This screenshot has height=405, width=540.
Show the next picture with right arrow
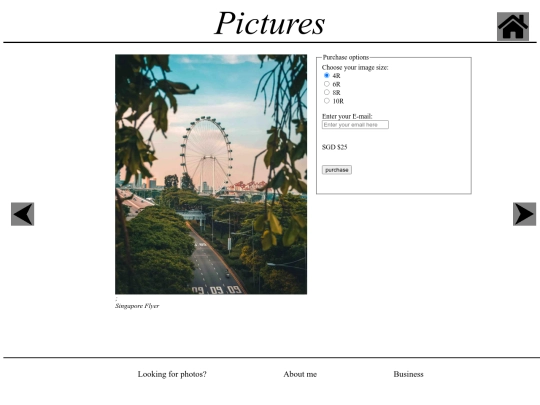(525, 214)
